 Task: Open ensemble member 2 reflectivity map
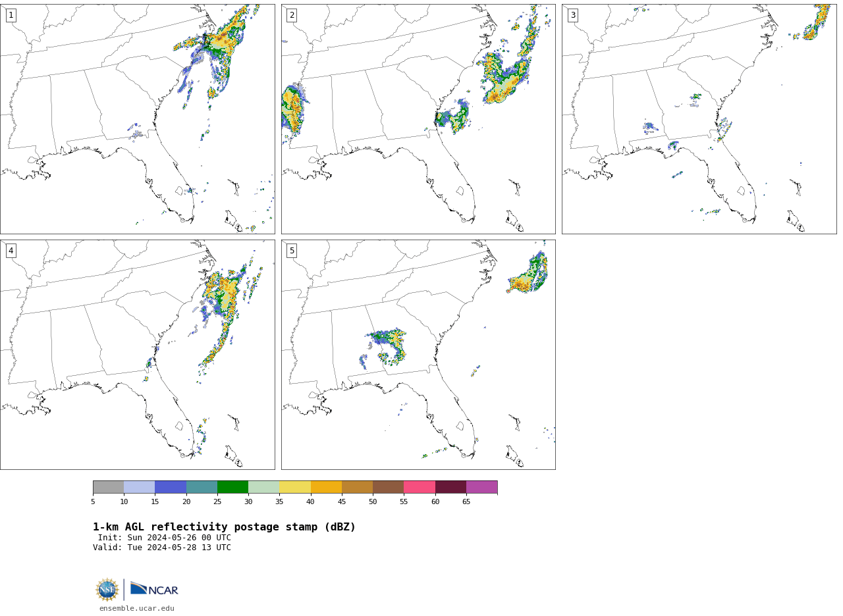(x=418, y=119)
